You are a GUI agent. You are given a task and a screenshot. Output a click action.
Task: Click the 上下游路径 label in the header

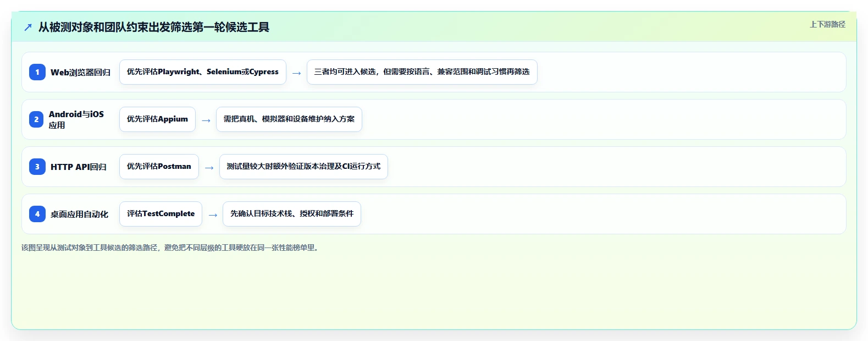click(827, 24)
